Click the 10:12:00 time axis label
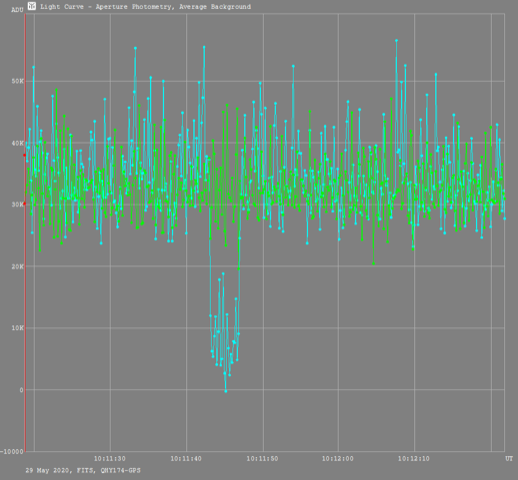 point(338,459)
